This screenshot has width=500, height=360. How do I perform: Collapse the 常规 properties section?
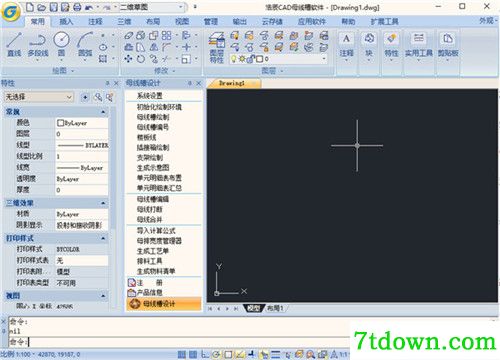(x=103, y=112)
